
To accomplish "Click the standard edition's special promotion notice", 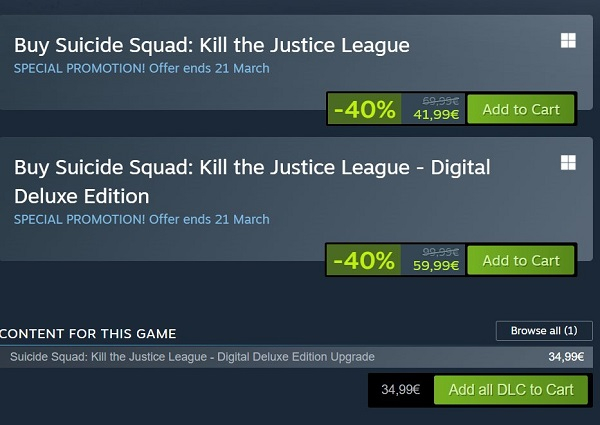I will (x=141, y=68).
